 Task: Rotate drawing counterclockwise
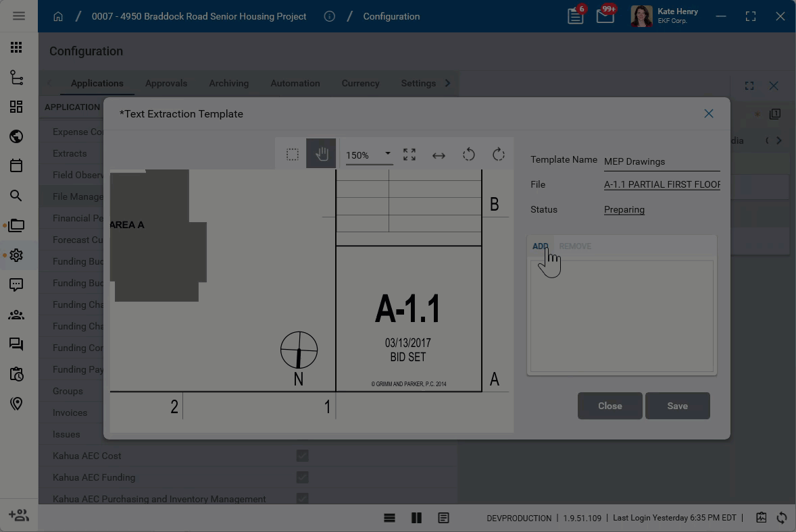click(x=468, y=155)
